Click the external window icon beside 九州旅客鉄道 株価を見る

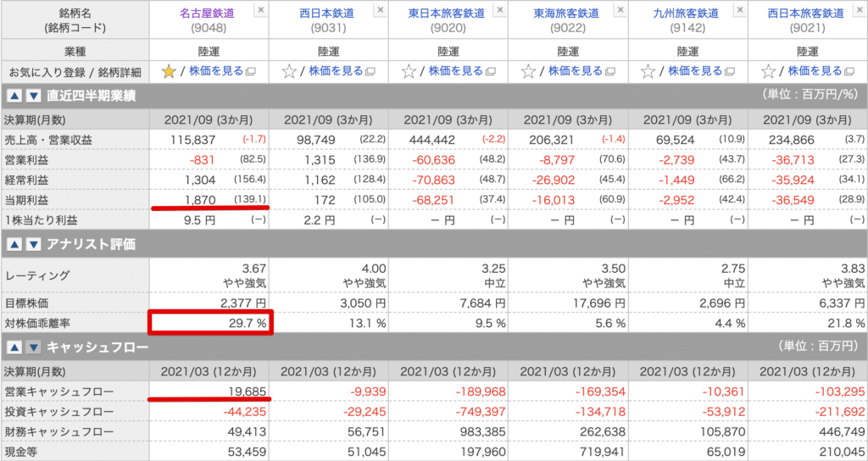tap(730, 72)
